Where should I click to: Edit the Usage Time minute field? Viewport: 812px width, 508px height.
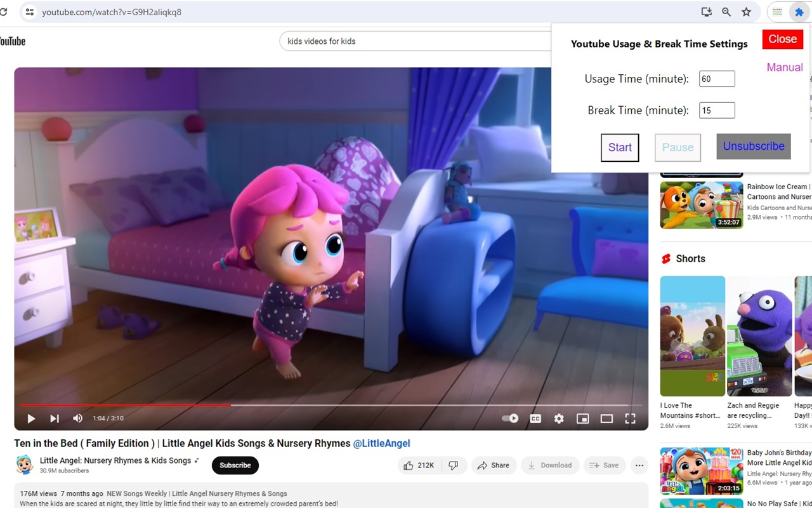click(717, 79)
